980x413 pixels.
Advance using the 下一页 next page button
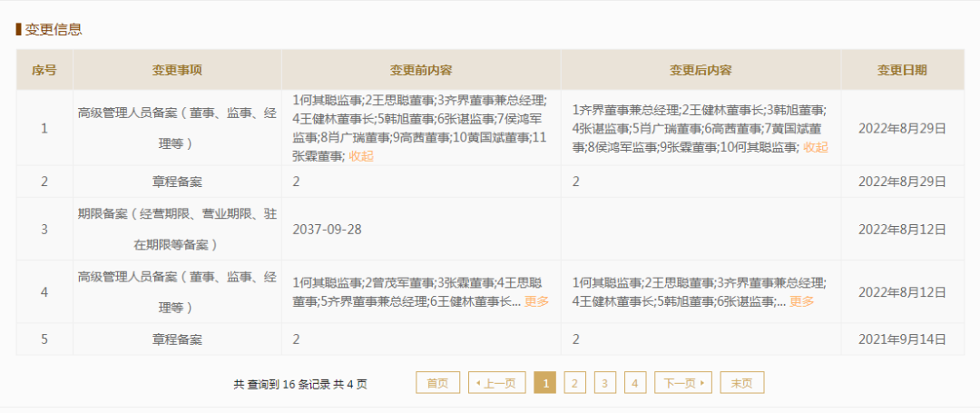click(683, 383)
